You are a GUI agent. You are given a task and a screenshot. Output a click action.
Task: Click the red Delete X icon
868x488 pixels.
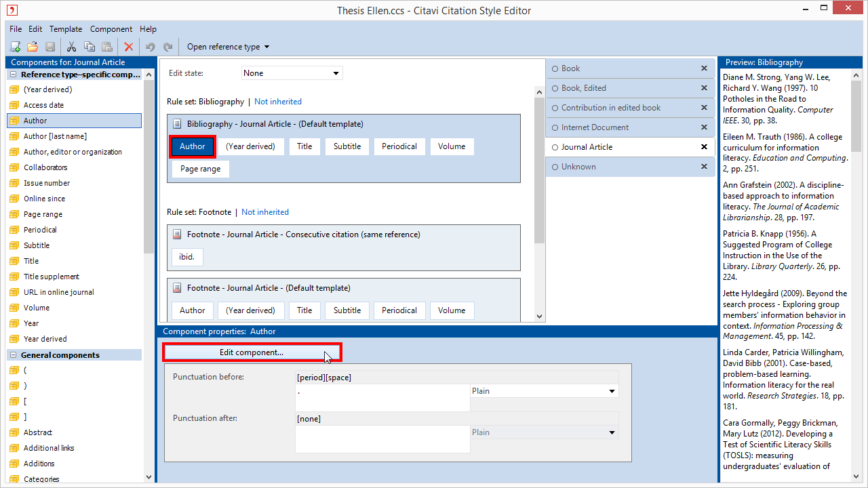(x=128, y=47)
